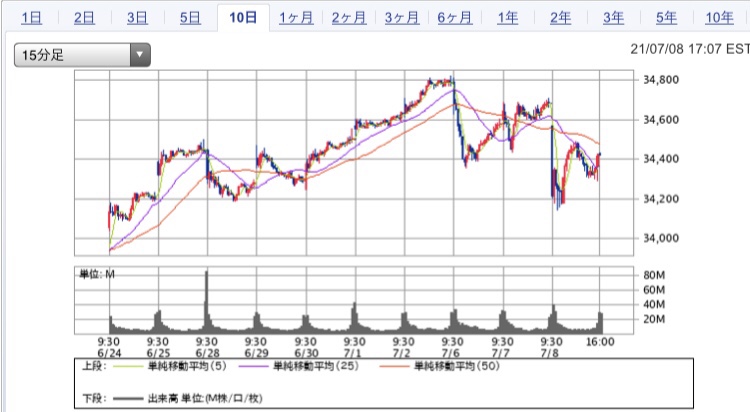Click the 34,000 price axis label
Viewport: 750px width, 412px height.
click(661, 238)
